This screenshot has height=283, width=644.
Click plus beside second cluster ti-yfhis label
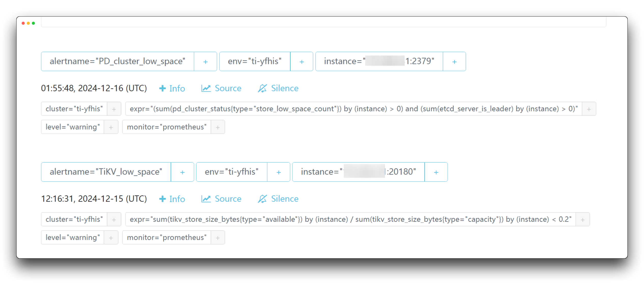click(x=114, y=220)
